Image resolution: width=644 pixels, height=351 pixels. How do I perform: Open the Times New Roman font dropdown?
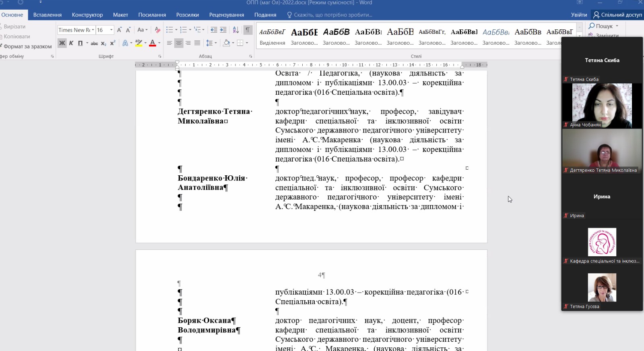(x=93, y=30)
